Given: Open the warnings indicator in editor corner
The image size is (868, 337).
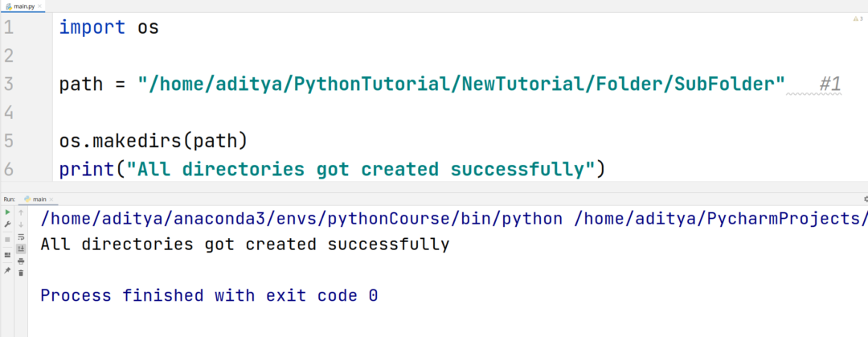Looking at the screenshot, I should (858, 18).
